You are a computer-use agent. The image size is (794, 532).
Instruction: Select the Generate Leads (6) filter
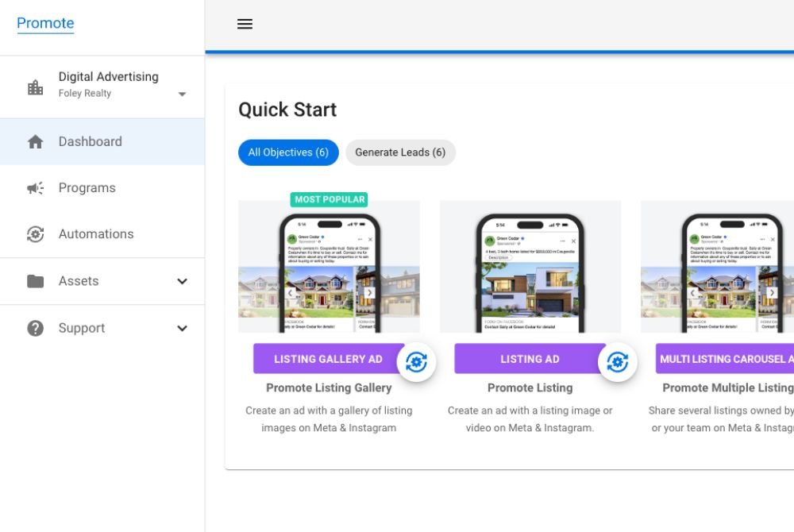tap(400, 152)
